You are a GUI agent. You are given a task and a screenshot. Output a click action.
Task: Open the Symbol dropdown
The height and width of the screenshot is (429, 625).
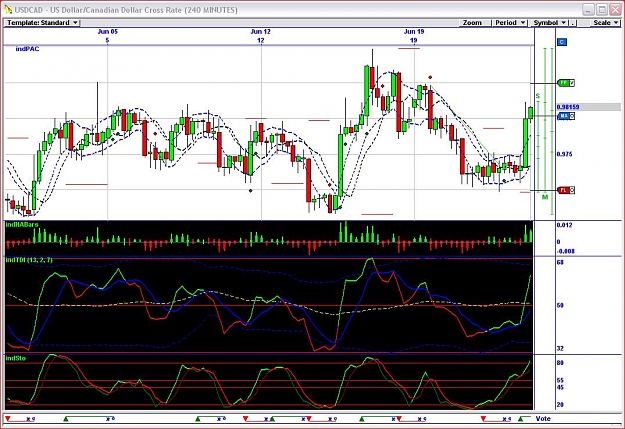(x=550, y=23)
